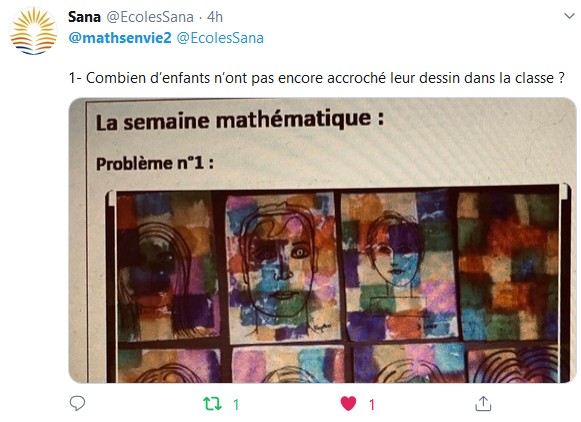Open the 4h timestamp link
Screen dimensions: 581x422
(215, 17)
